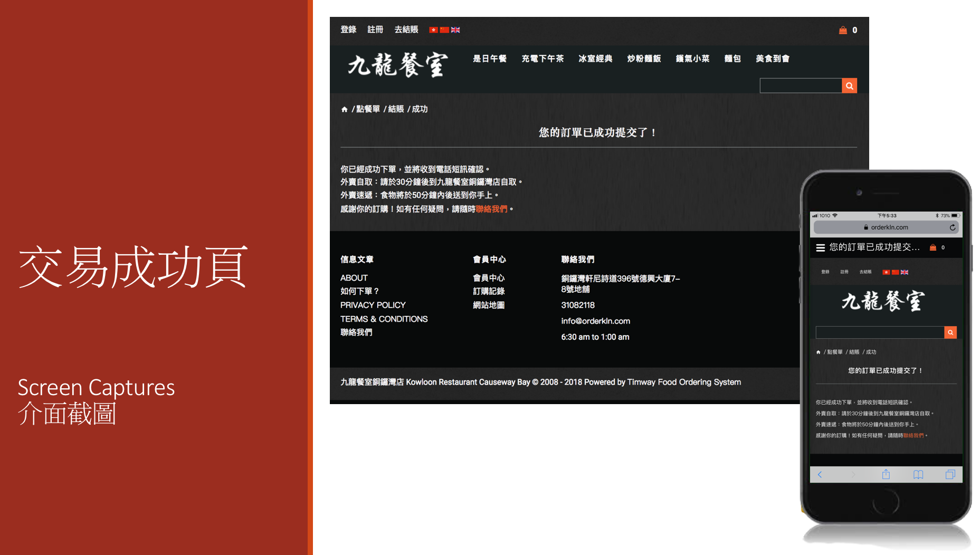The image size is (980, 555).
Task: Tap the Safari back arrow on the phone
Action: (820, 475)
